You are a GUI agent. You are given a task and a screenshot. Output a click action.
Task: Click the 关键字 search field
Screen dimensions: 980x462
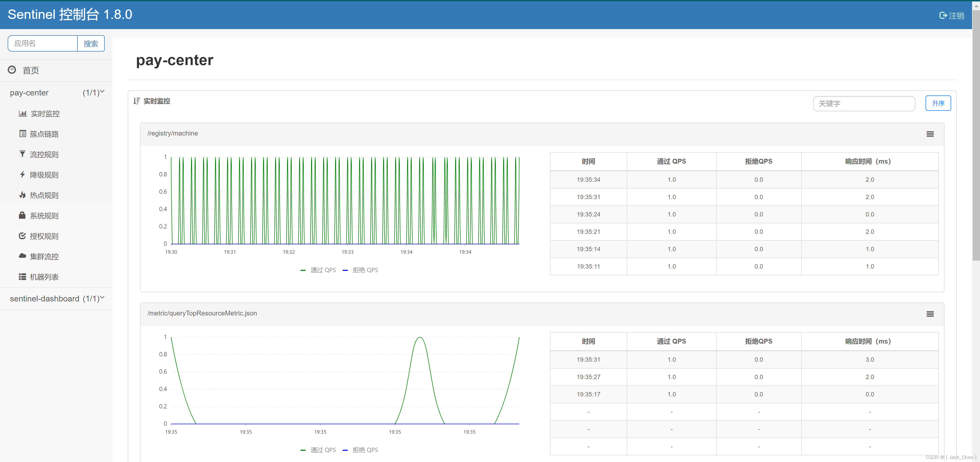coord(864,103)
